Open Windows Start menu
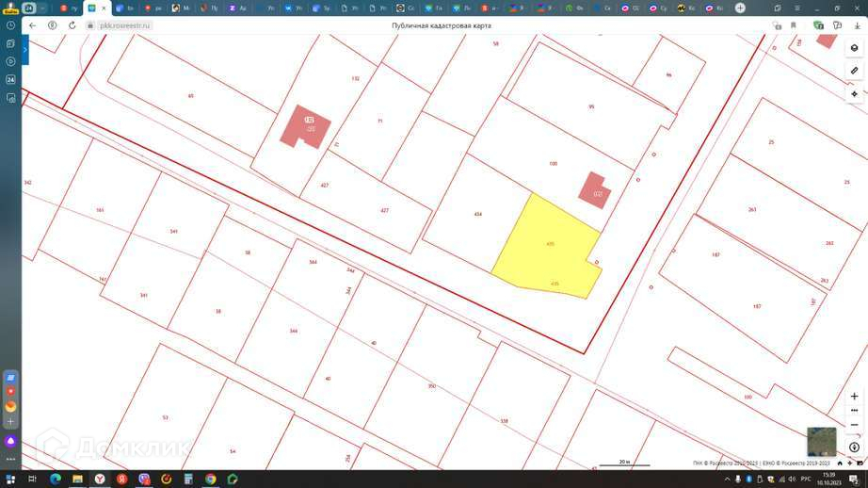 (10, 480)
